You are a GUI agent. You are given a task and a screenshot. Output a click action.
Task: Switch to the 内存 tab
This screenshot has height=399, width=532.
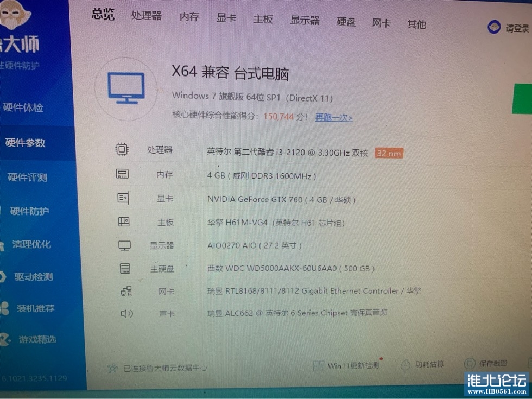tap(189, 17)
